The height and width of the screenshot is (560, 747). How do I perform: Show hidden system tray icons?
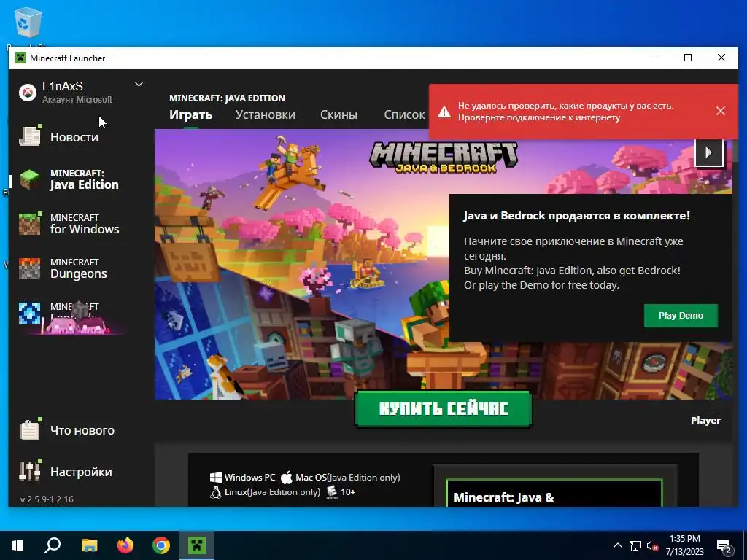point(617,545)
